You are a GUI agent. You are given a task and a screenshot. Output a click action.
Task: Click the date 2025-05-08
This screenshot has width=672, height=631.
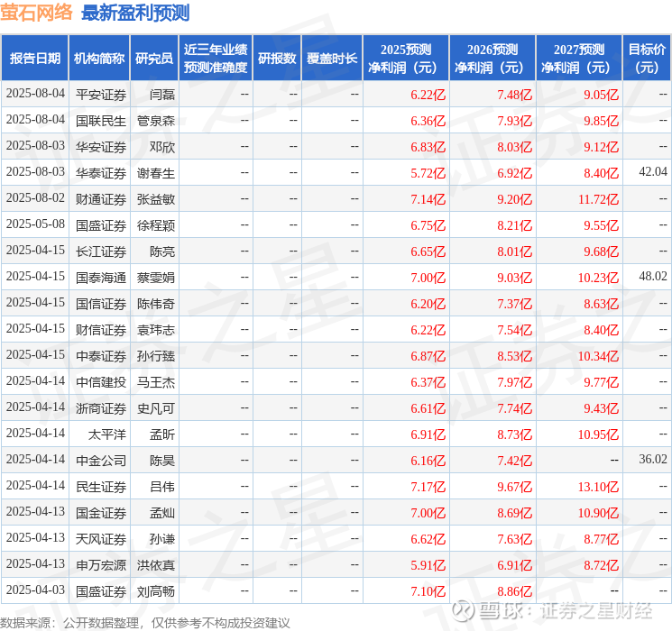[35, 224]
